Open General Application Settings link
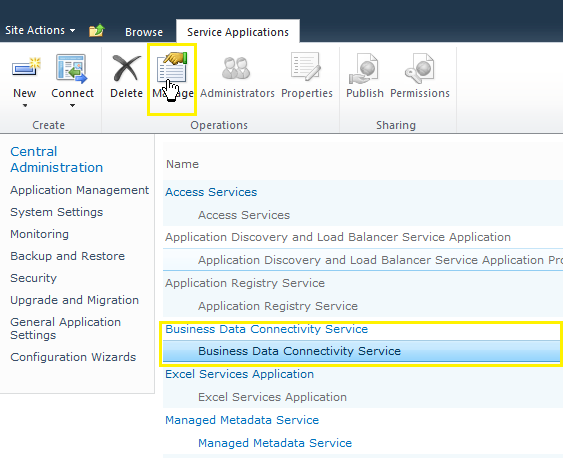This screenshot has height=458, width=563. click(65, 328)
